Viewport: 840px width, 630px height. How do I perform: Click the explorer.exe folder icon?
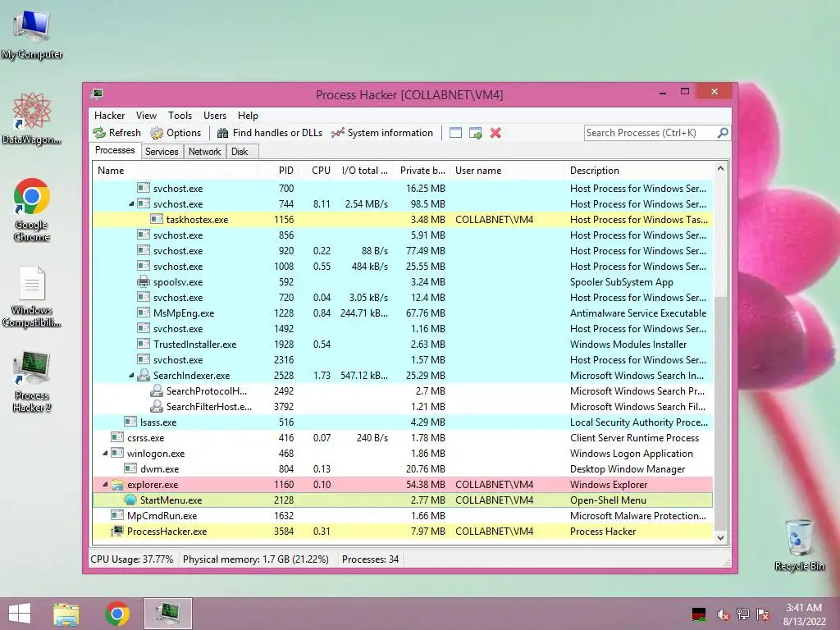(116, 484)
